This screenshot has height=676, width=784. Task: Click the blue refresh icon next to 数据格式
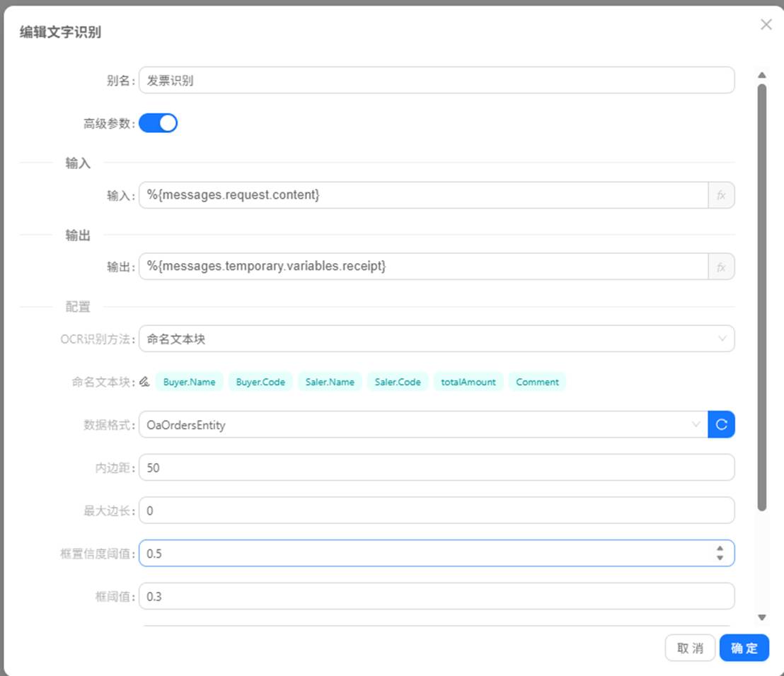(x=721, y=425)
